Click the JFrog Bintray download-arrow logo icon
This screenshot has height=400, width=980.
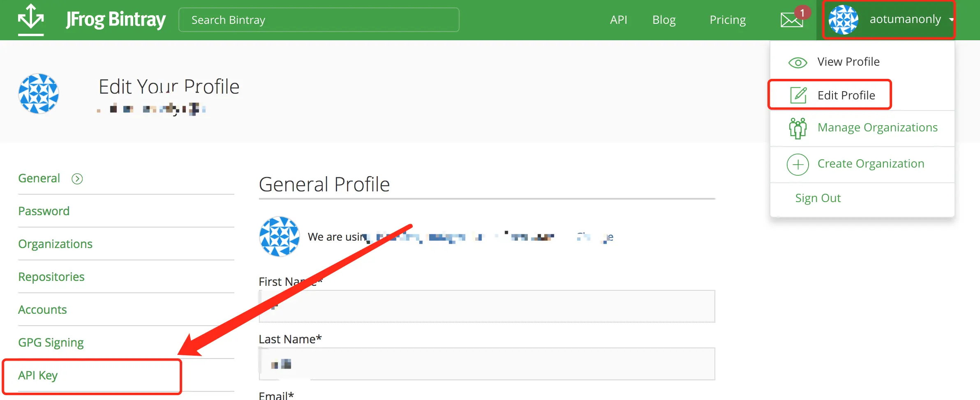(31, 19)
